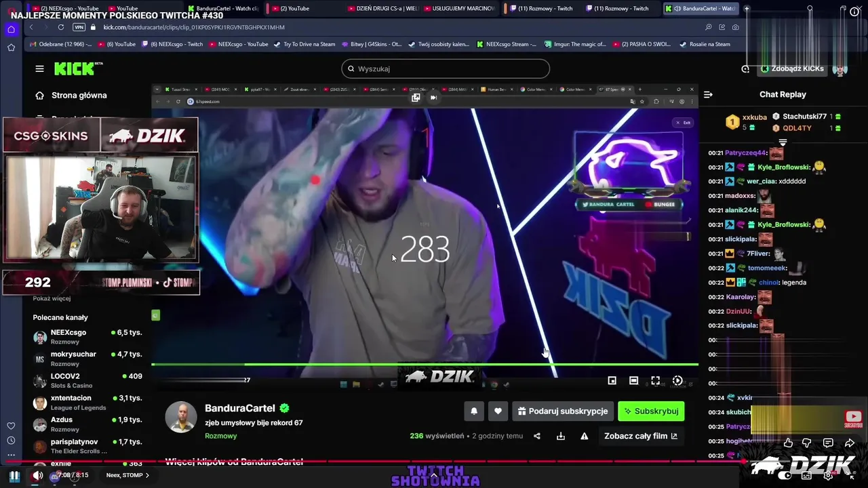This screenshot has width=868, height=488.
Task: Click 'Zobacz cały film' button
Action: 641,436
